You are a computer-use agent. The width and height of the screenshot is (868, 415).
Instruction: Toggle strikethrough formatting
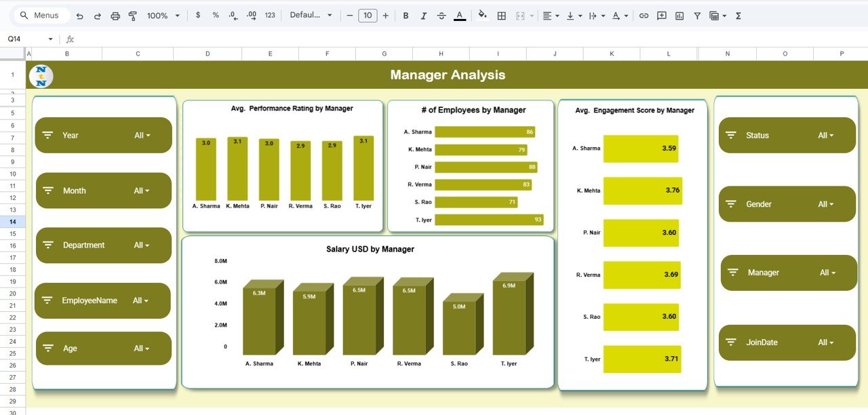click(441, 15)
